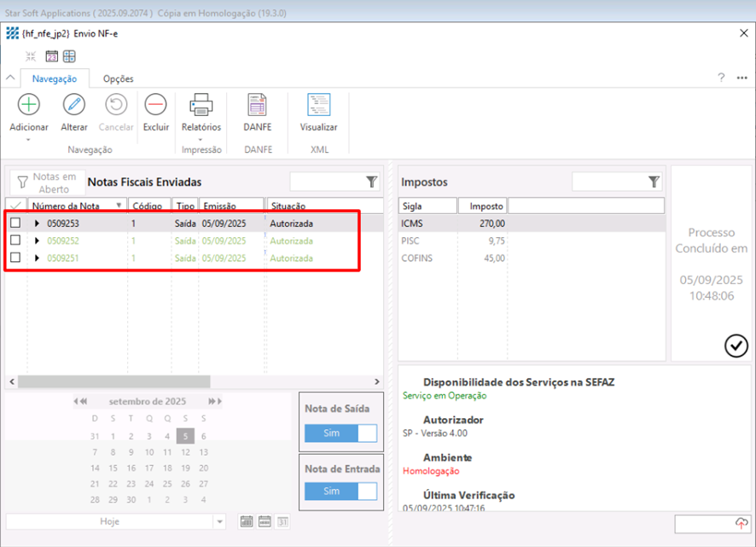Click the Relatórios printer icon
Screen dimensions: 756x547
coord(201,105)
